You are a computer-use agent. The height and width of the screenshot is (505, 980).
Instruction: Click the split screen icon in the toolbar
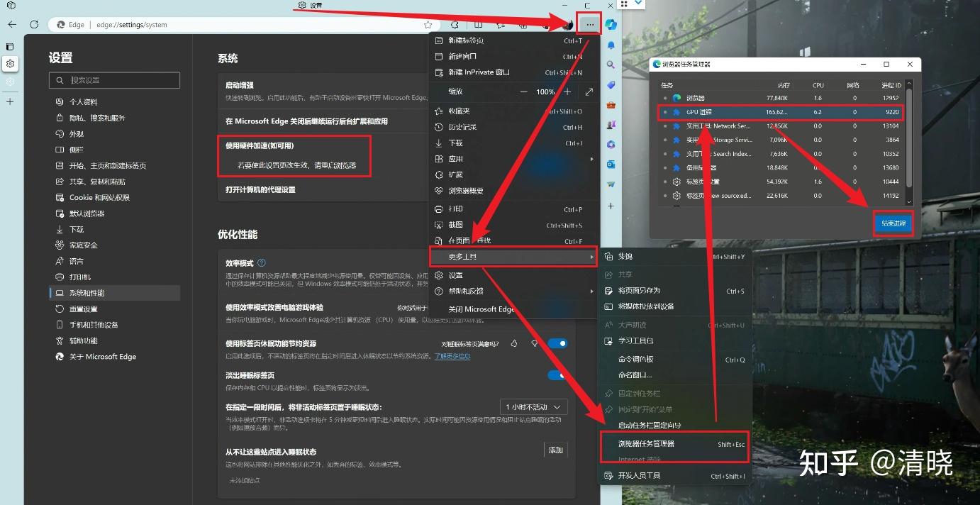click(x=479, y=24)
